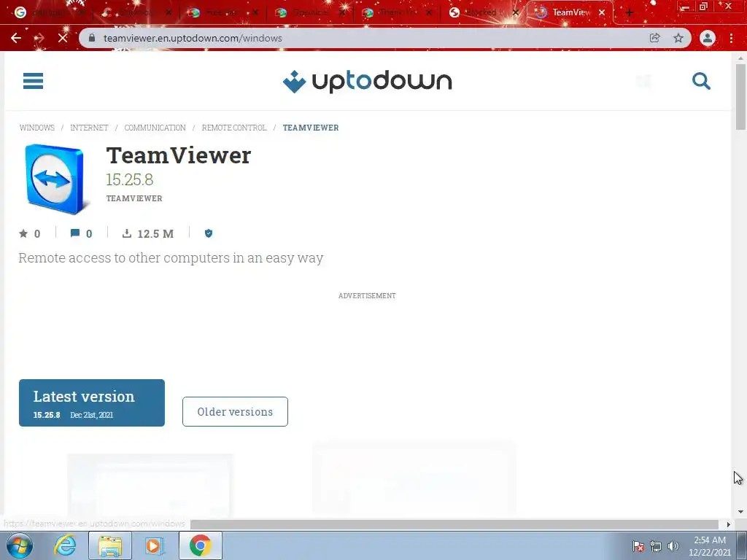The width and height of the screenshot is (747, 560).
Task: Stop loading the page
Action: (x=63, y=38)
